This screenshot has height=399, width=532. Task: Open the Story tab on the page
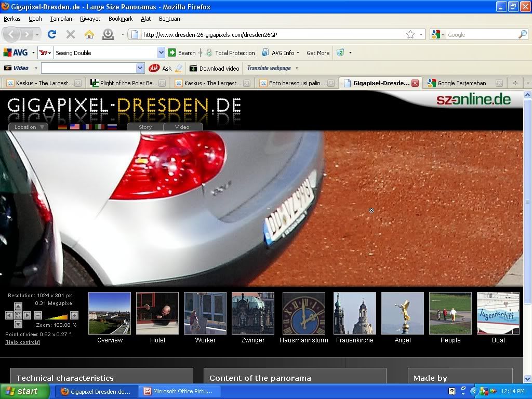pyautogui.click(x=145, y=127)
